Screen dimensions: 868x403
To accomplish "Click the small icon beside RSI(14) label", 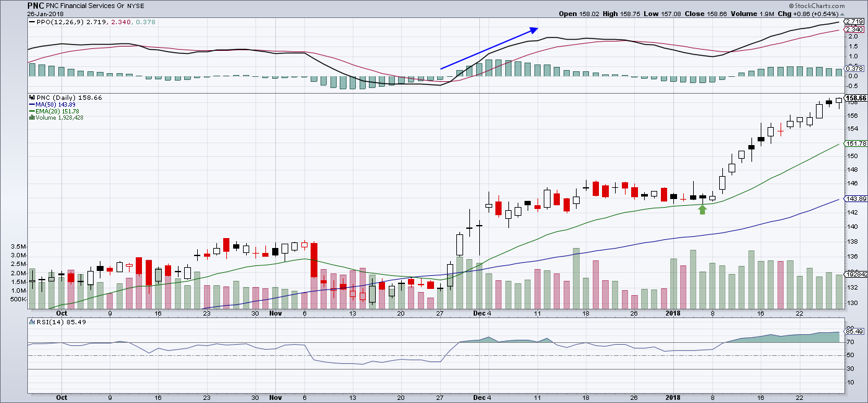I will pos(32,322).
